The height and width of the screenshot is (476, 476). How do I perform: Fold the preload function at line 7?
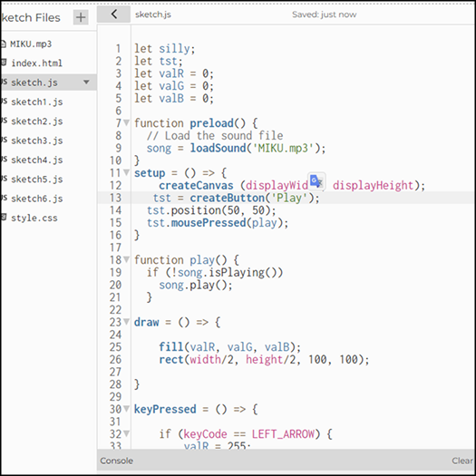coord(126,123)
